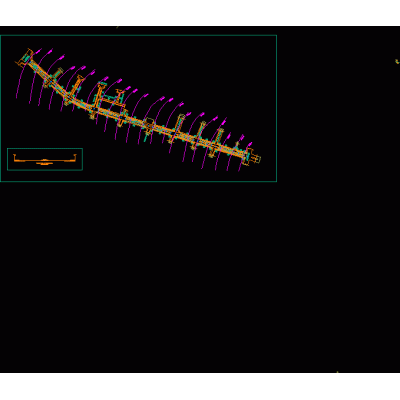This screenshot has height=400, width=400.
Task: Select the road cross-section profile in the inset box
Action: [x=46, y=160]
